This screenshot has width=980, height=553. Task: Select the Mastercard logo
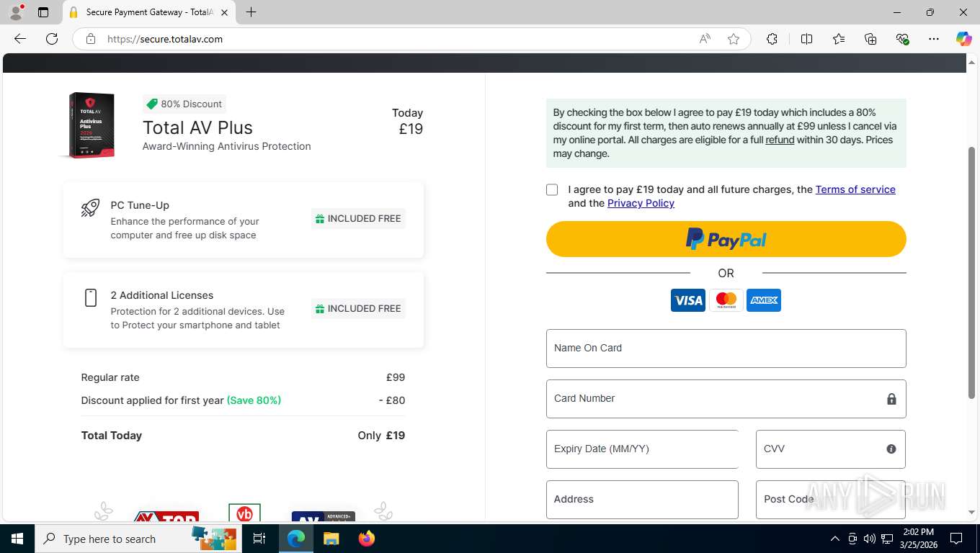(x=726, y=300)
